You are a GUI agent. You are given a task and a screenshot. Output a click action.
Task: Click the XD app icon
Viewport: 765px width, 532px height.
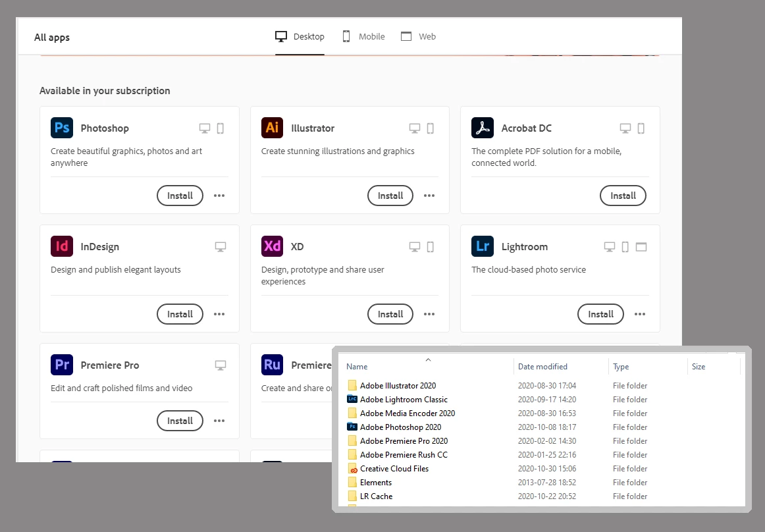pyautogui.click(x=273, y=246)
